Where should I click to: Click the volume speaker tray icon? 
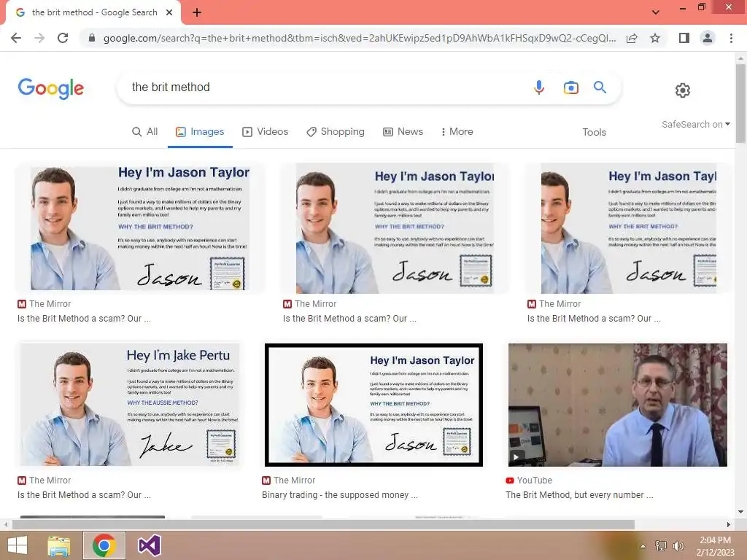tap(678, 545)
